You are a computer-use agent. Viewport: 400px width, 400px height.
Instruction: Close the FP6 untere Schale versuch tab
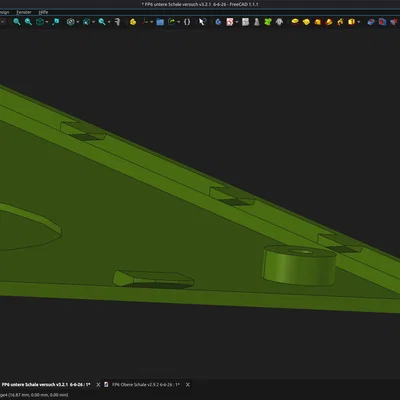pyautogui.click(x=98, y=385)
